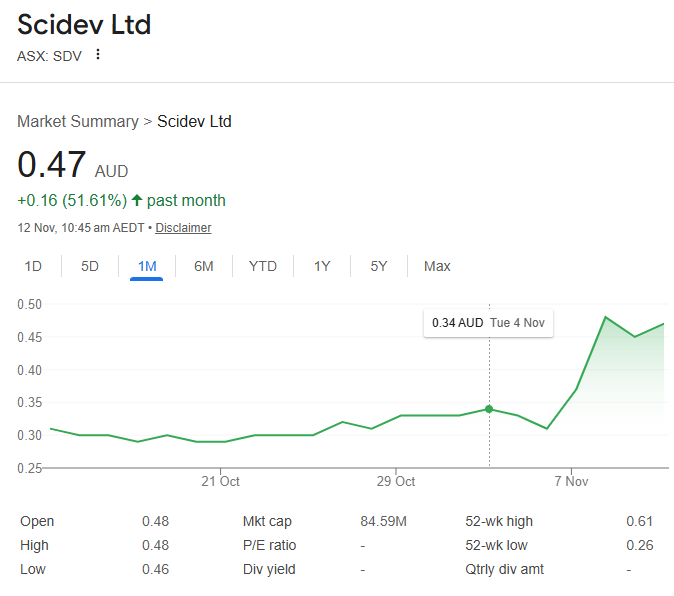Click the chart data point on 4 Nov
The width and height of the screenshot is (674, 596).
(x=489, y=408)
